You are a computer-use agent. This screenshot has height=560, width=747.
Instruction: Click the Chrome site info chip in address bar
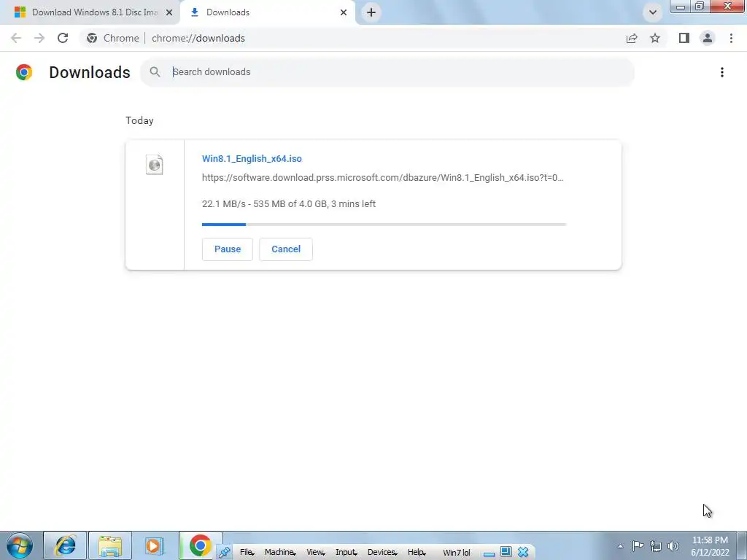(x=113, y=38)
